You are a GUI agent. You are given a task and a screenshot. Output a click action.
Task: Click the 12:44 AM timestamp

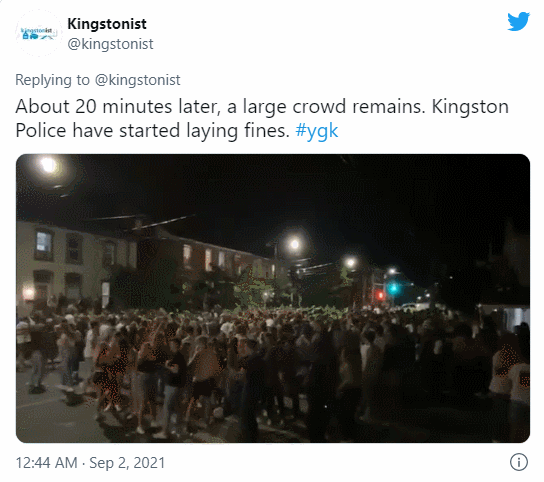[46, 463]
